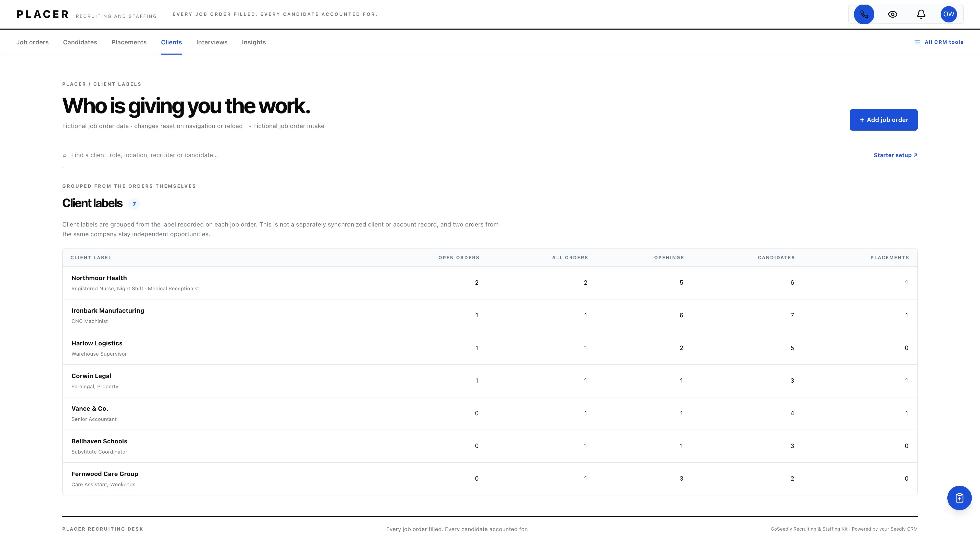Click the Open Orders column header
Screen dimensions: 980x551
[459, 257]
